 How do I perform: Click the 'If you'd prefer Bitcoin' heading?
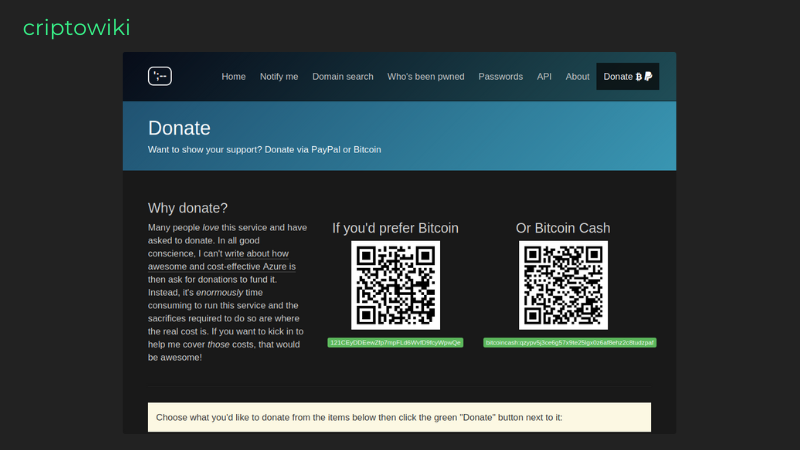point(395,228)
